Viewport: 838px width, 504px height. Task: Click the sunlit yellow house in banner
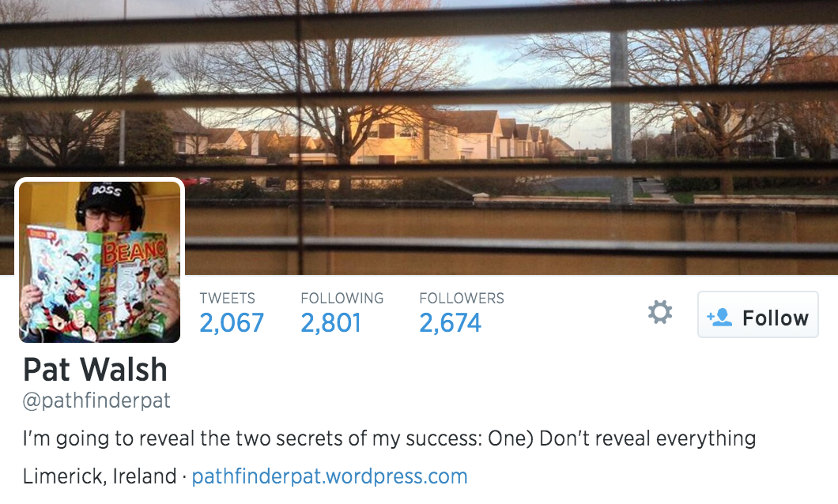(x=388, y=136)
